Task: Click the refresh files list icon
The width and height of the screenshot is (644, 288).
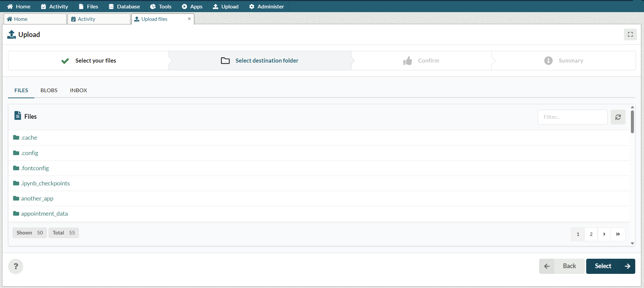Action: tap(618, 117)
